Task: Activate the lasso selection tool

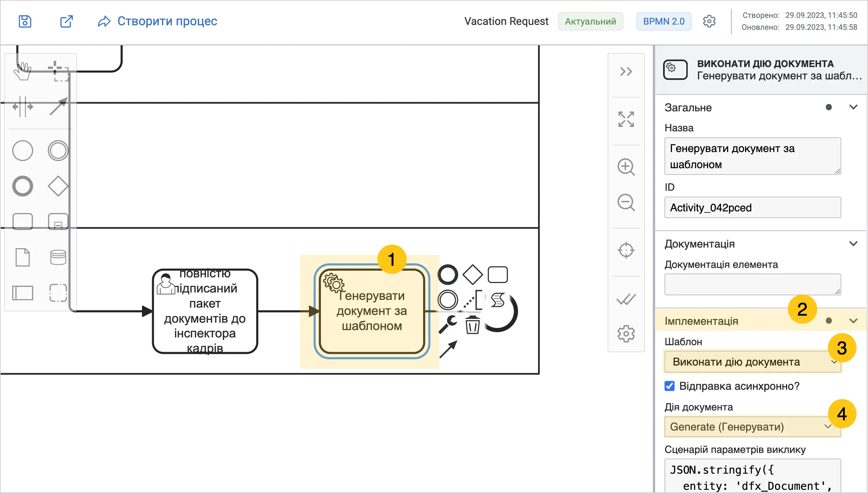Action: tap(58, 71)
